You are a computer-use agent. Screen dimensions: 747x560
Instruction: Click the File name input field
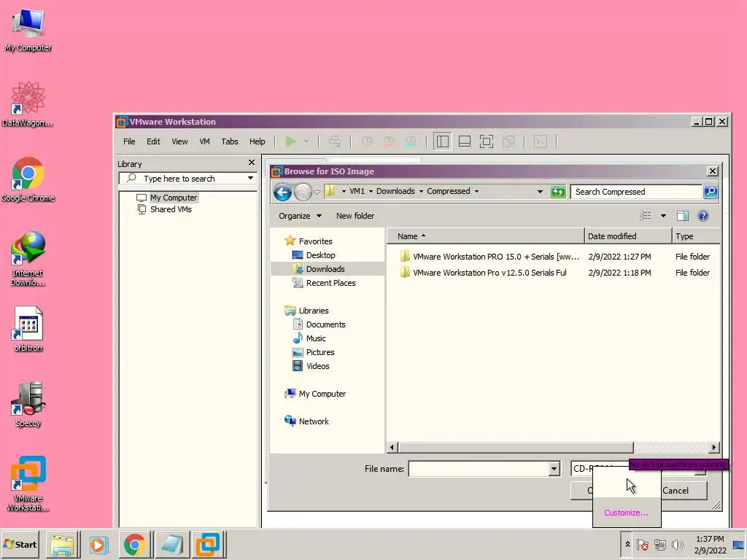[x=479, y=469]
